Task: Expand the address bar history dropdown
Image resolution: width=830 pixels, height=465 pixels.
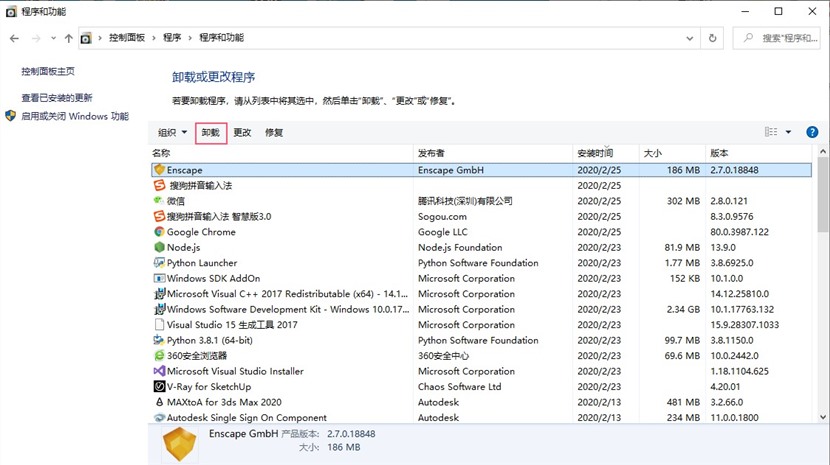Action: tap(690, 38)
